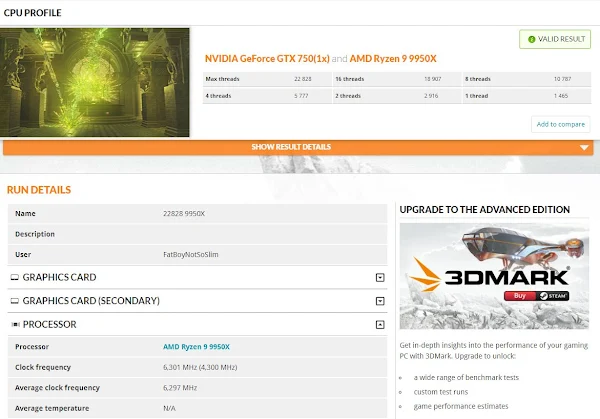Click the run name 22828 9950X
This screenshot has width=600, height=419.
pyautogui.click(x=184, y=214)
